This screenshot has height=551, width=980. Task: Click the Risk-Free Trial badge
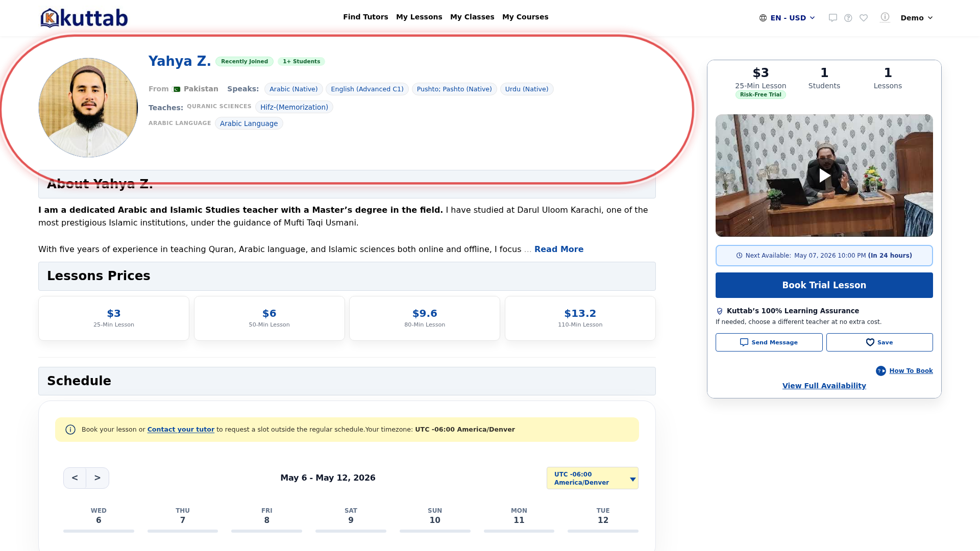pyautogui.click(x=761, y=95)
